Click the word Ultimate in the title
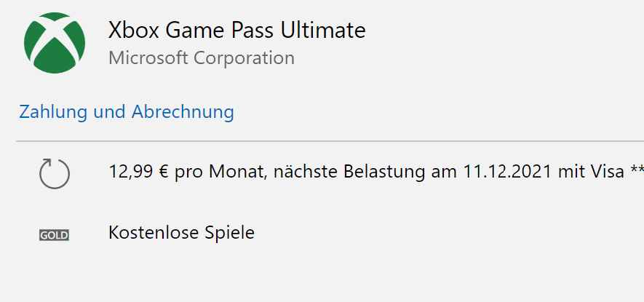 pyautogui.click(x=325, y=31)
